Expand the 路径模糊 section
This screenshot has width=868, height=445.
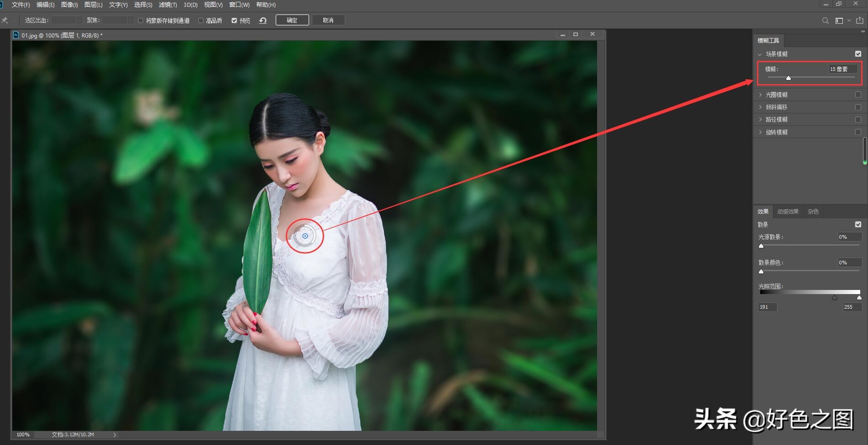click(x=760, y=119)
